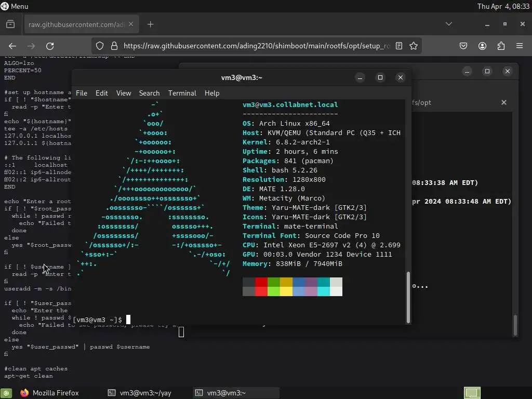
Task: Go forward in Firefox
Action: click(31, 46)
